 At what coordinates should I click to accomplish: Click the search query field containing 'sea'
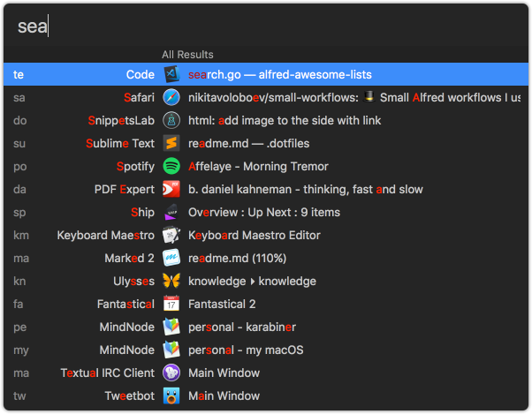pos(266,26)
